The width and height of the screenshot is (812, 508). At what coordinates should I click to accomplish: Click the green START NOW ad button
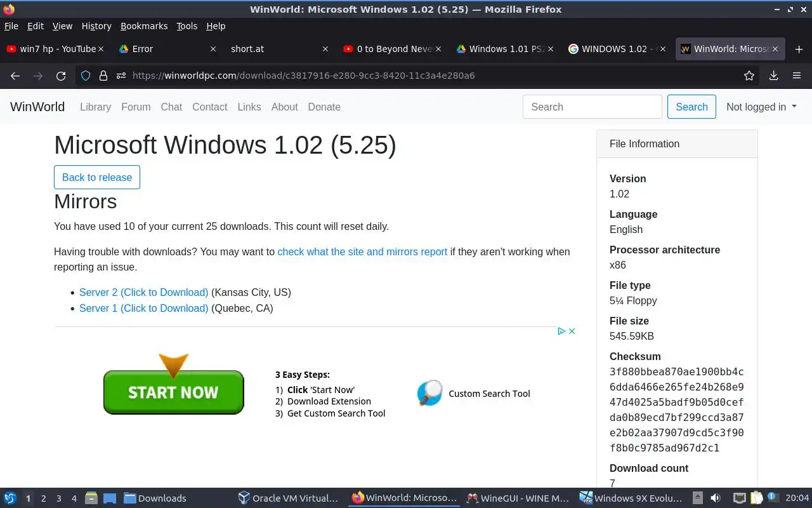(x=173, y=392)
